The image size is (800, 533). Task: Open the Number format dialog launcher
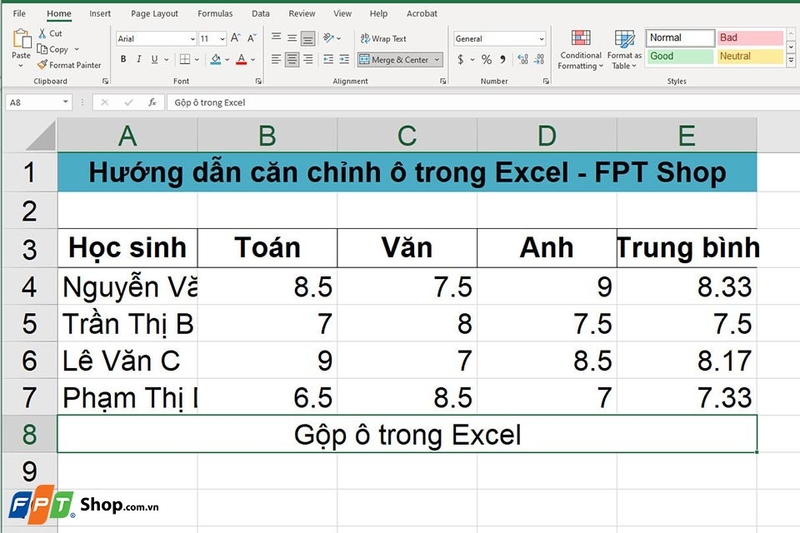tap(545, 81)
